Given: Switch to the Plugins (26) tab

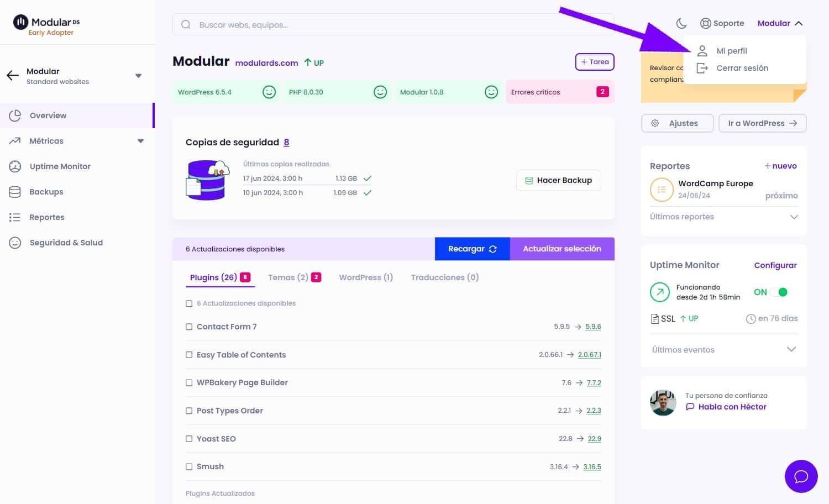Looking at the screenshot, I should tap(220, 277).
